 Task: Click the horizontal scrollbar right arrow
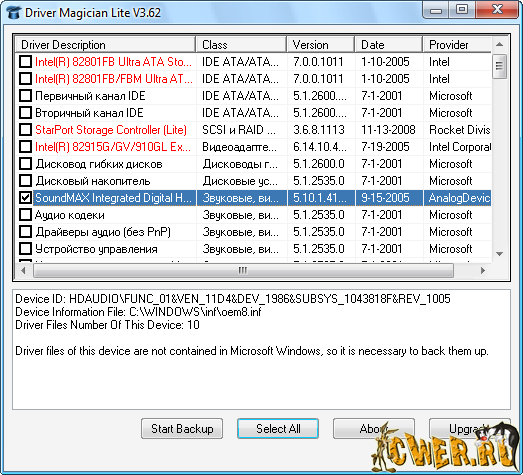pos(483,271)
